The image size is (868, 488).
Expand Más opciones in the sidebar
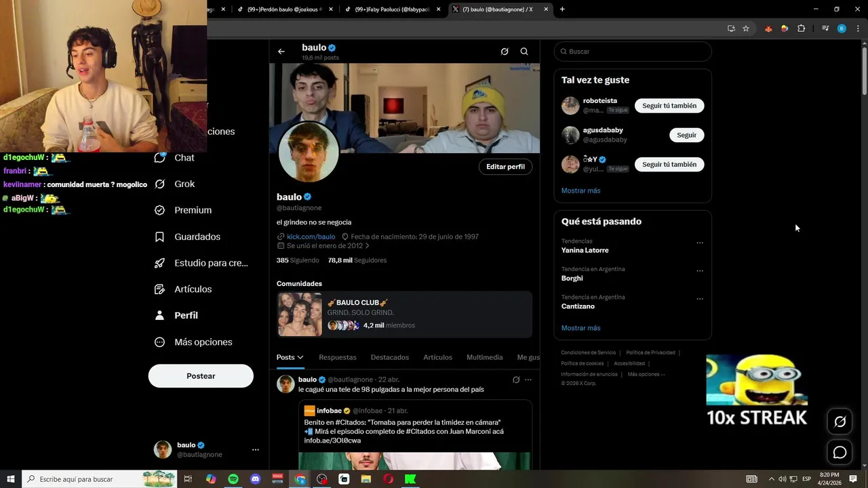click(193, 342)
